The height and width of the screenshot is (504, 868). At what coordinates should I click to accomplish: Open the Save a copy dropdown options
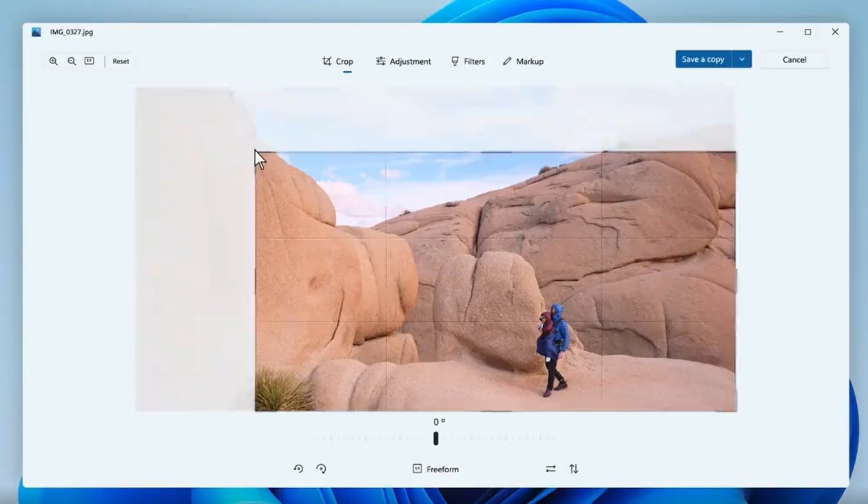(742, 59)
